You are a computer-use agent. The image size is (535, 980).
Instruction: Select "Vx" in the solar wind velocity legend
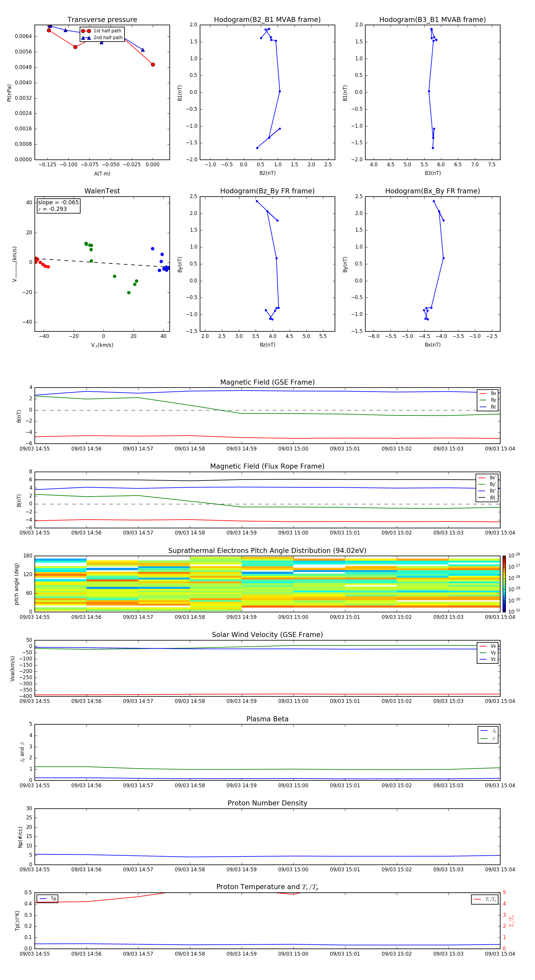coord(488,646)
